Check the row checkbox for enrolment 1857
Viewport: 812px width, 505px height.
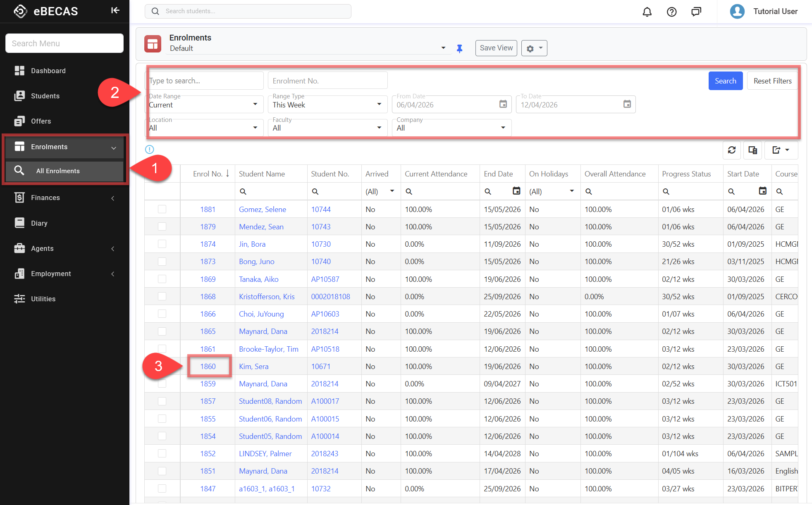[x=162, y=401]
